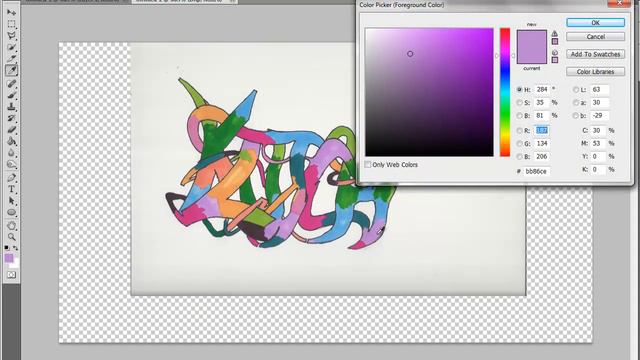
Task: Select the Quick Selection tool
Action: click(x=11, y=47)
